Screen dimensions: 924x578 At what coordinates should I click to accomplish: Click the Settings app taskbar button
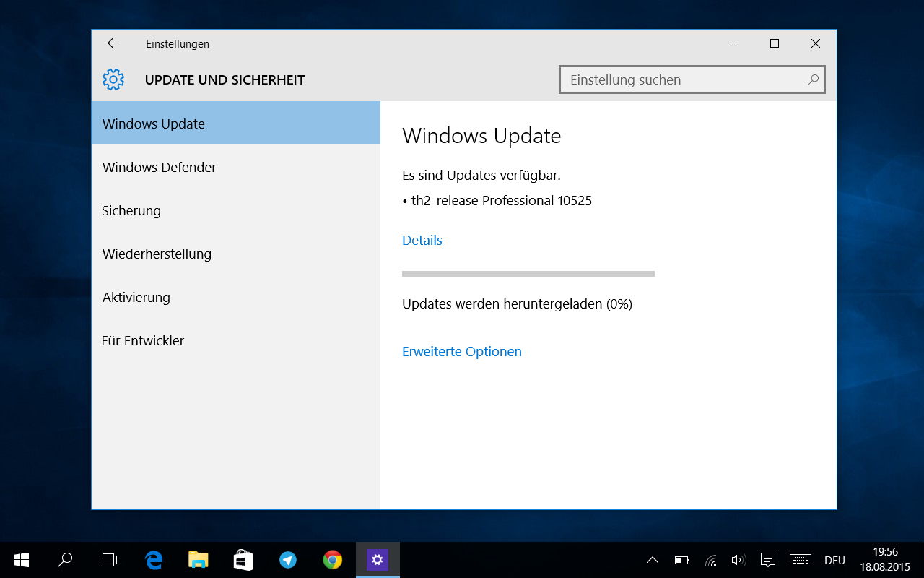(378, 560)
